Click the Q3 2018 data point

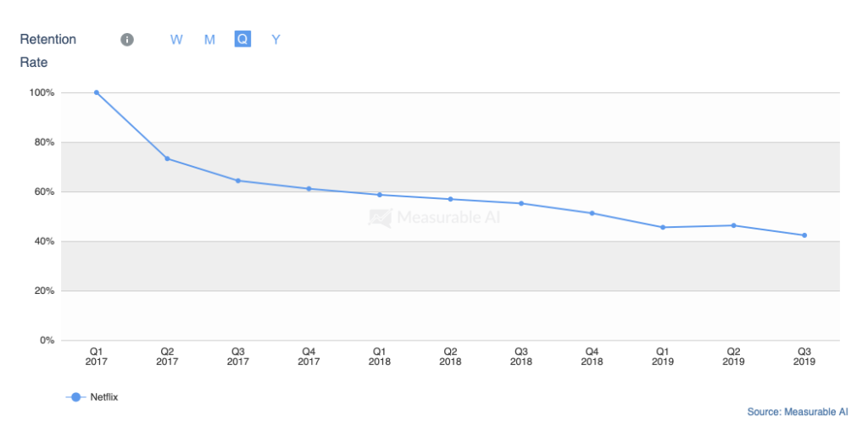521,203
